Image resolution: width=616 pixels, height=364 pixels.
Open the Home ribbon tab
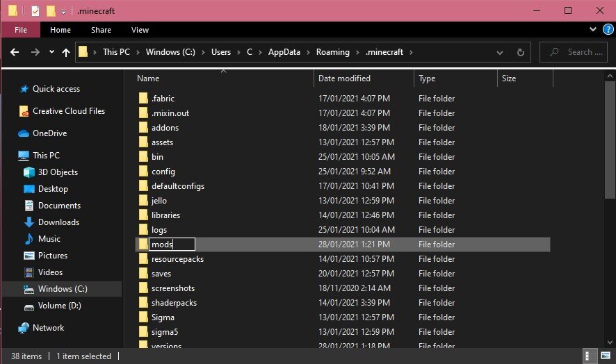60,30
